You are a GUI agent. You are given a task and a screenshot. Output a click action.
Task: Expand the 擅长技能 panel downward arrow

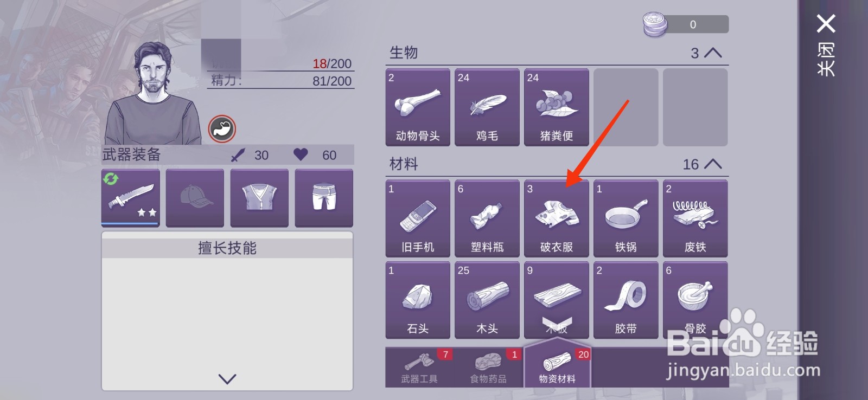pyautogui.click(x=227, y=378)
